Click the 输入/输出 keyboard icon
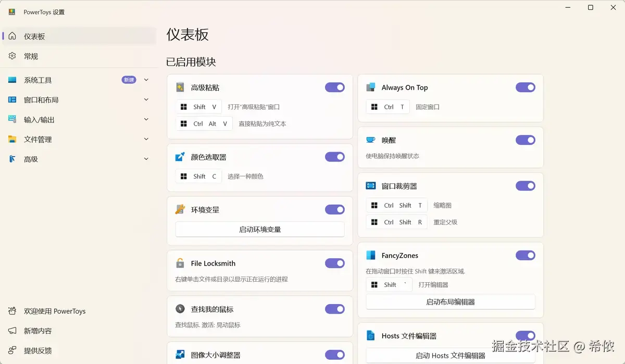This screenshot has width=625, height=364. coord(12,120)
